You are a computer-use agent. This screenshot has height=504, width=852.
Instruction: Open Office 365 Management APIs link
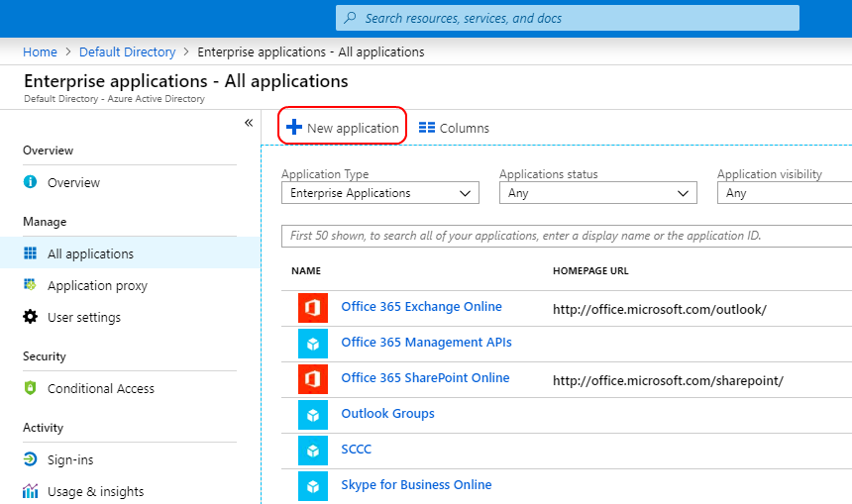point(426,343)
